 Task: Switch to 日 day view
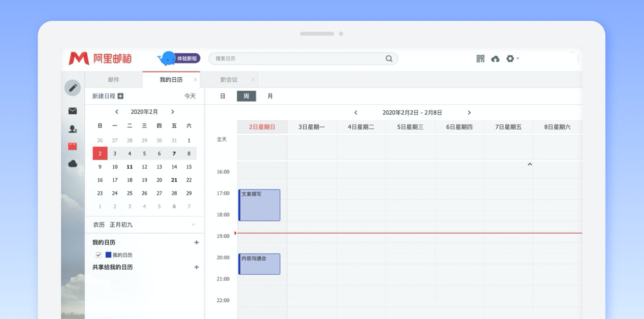(222, 96)
